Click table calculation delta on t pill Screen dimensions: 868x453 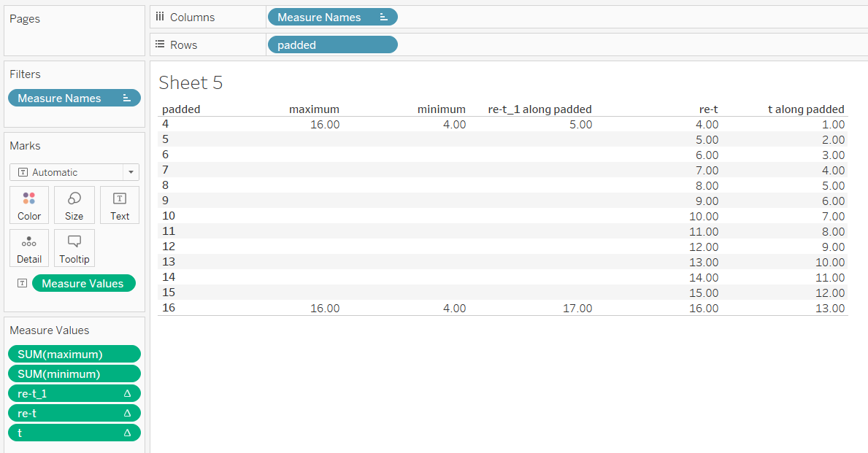click(127, 433)
